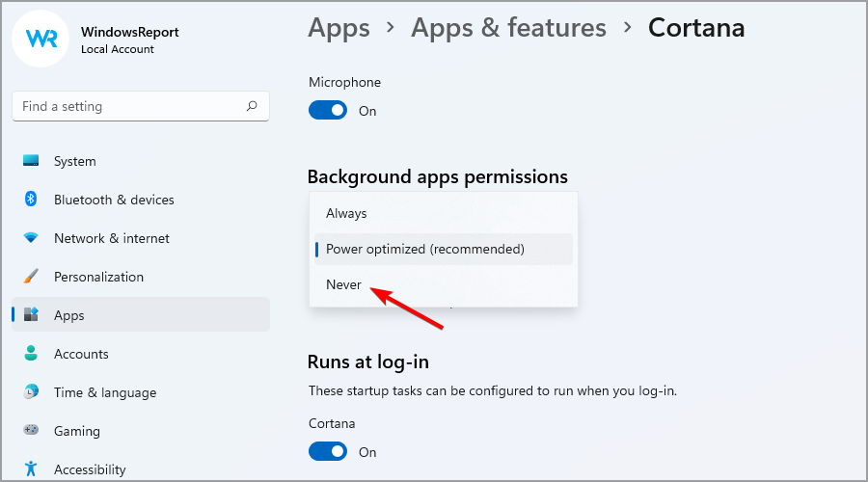The width and height of the screenshot is (868, 482).
Task: Click the WindowsReport profile avatar
Action: (41, 39)
